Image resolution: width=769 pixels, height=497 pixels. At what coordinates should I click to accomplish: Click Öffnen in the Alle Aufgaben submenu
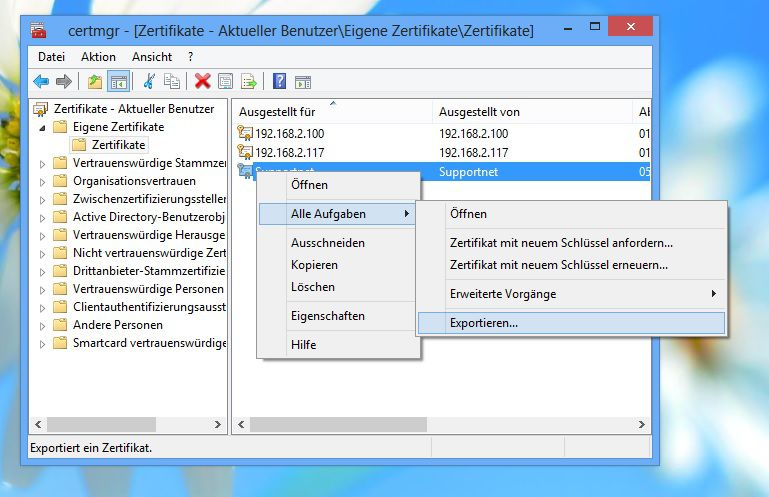tap(571, 214)
